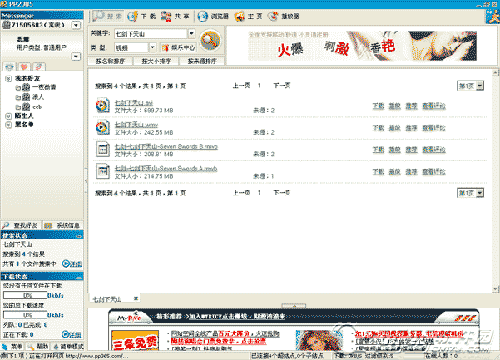500x360 pixels.
Task: Switch to 简单模式 simple mode button
Action: coord(68,346)
